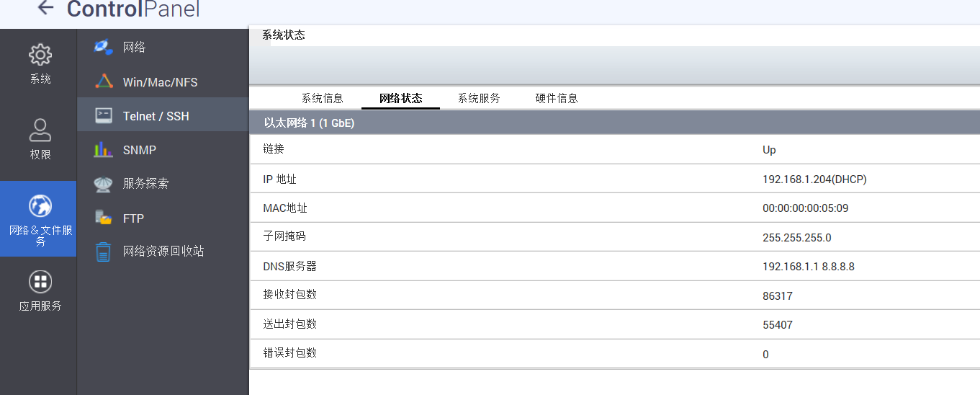
Task: Open the 应用服务 grid icon
Action: coord(40,282)
